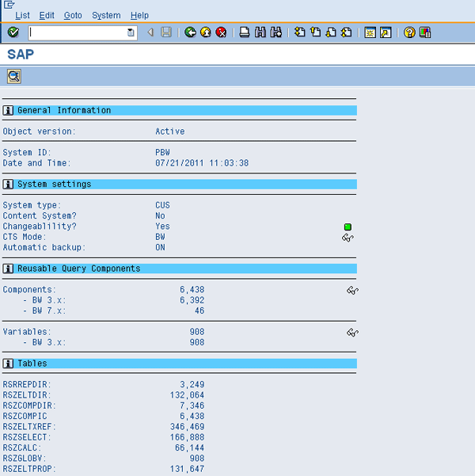Click the yellow Exit arrow icon
This screenshot has width=475, height=476.
tap(205, 32)
